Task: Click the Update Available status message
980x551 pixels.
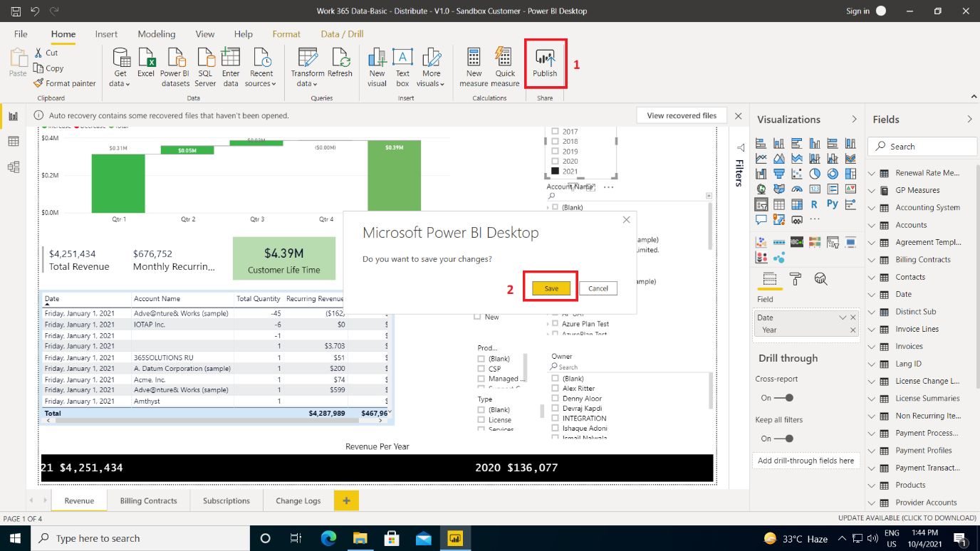Action: pos(907,518)
